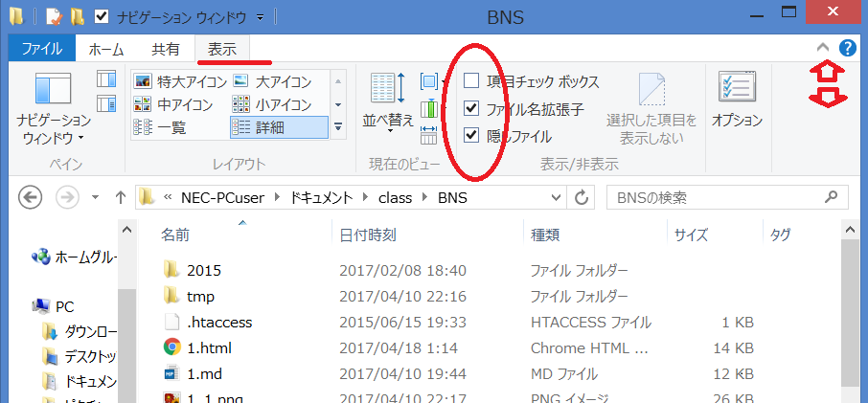Open recent locations dropdown arrow
This screenshot has width=868, height=403.
click(95, 197)
